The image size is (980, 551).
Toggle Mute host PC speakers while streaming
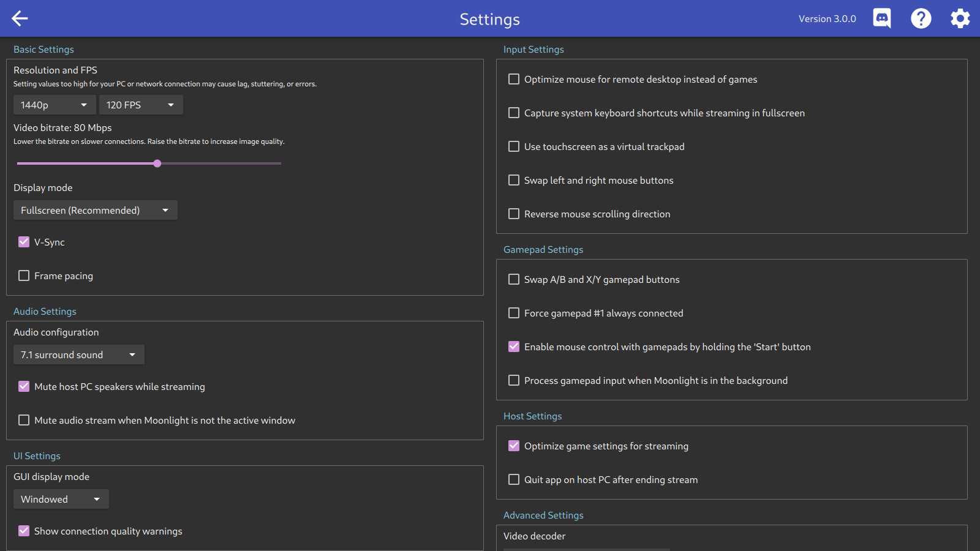pos(24,386)
